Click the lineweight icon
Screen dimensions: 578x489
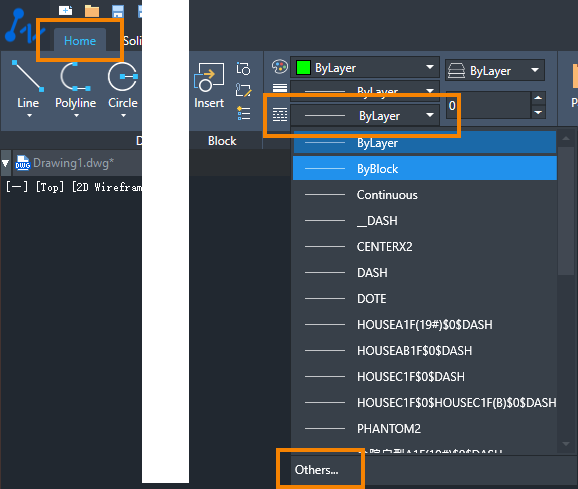click(x=280, y=88)
